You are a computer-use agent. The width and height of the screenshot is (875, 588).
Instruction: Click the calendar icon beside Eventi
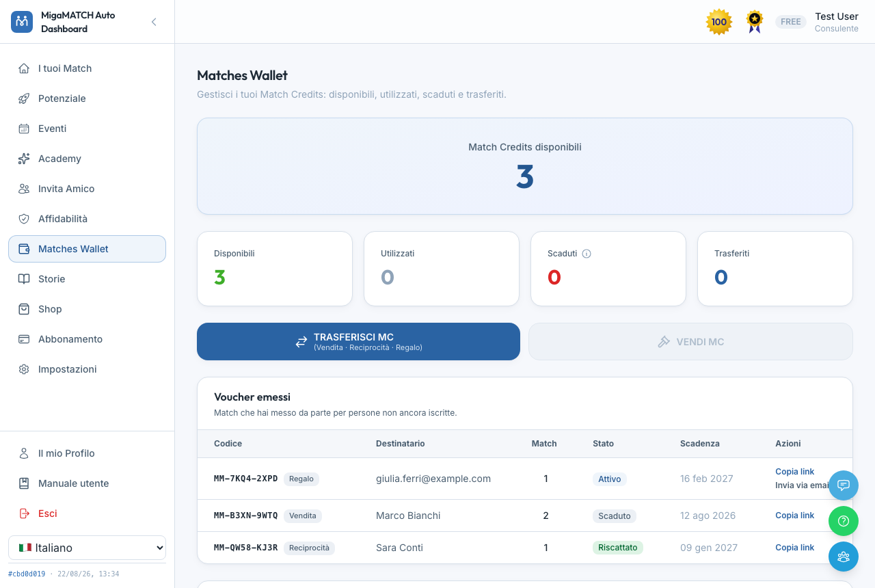(24, 129)
